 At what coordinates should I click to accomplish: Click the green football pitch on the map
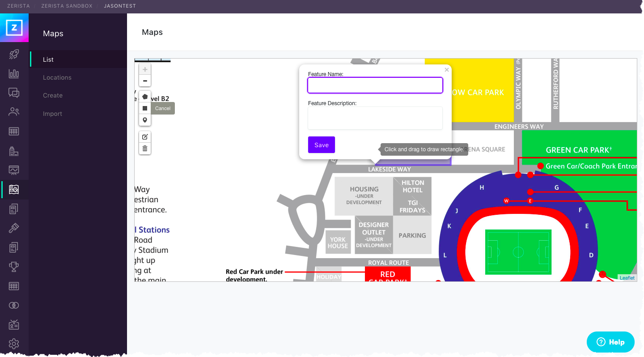click(x=518, y=252)
